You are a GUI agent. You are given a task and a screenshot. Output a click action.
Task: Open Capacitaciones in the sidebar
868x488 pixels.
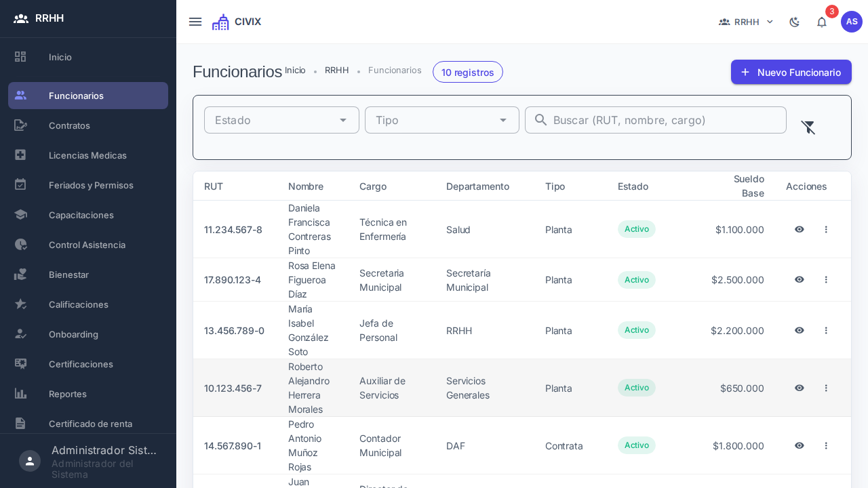point(88,215)
